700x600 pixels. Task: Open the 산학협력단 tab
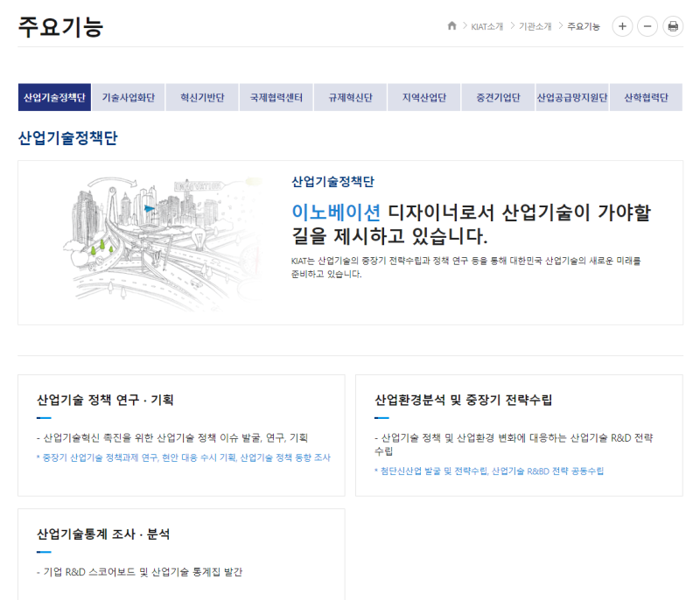tap(646, 97)
